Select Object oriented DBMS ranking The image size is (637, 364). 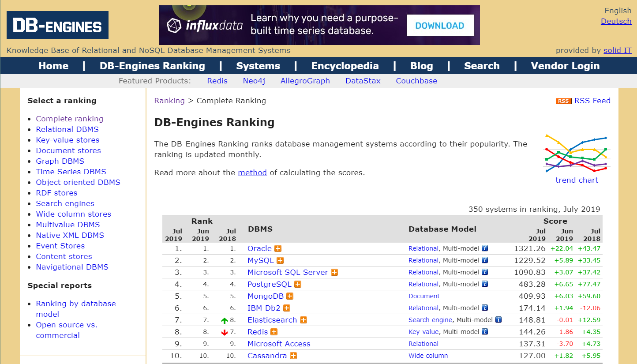(x=78, y=182)
